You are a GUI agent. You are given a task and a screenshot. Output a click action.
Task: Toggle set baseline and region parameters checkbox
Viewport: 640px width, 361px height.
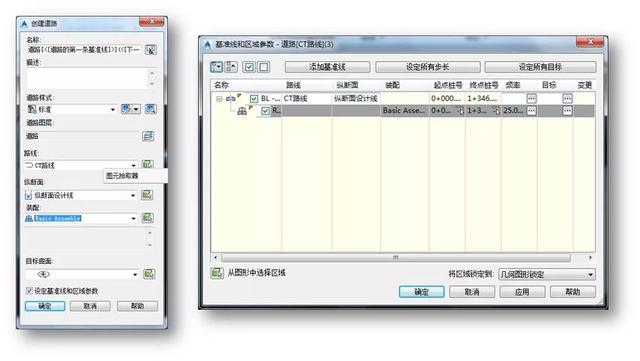(29, 291)
